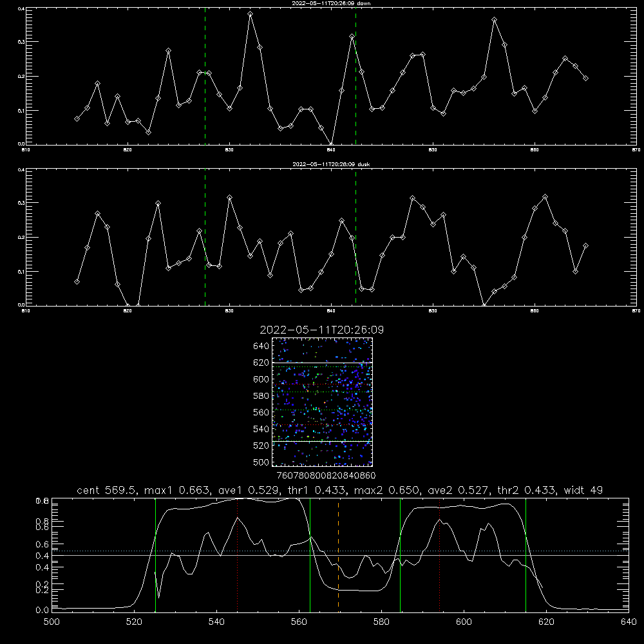Click the 540 label on the pixel image's vertical axis
Viewport: 644px width, 644px height.
(x=261, y=429)
